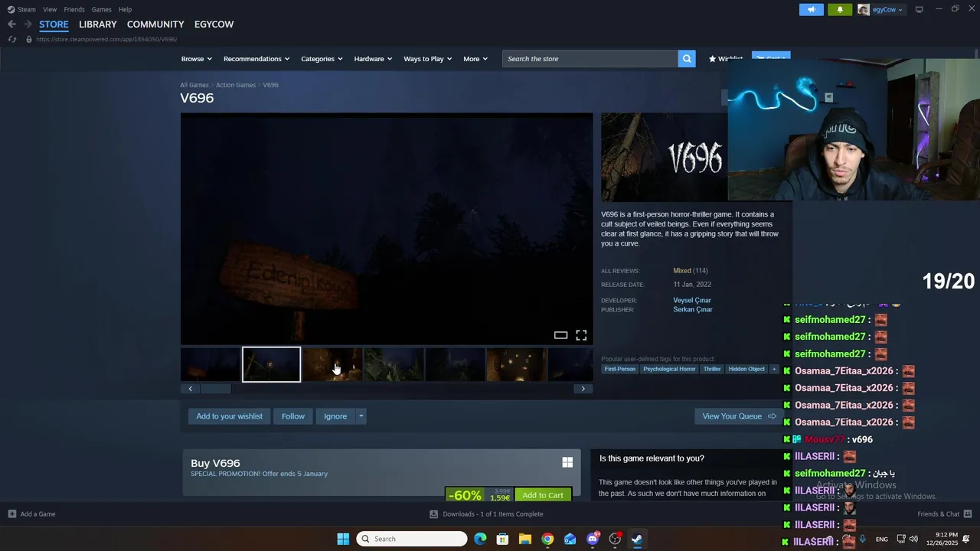Go back with the left arrow

[11, 24]
